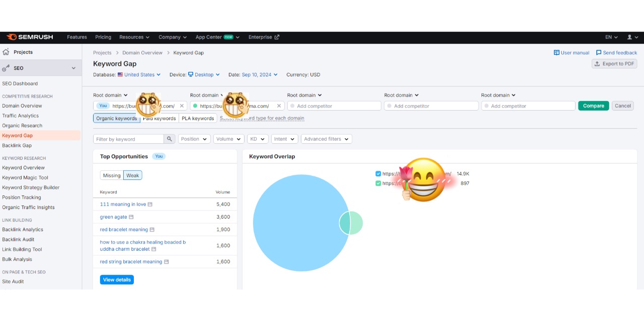Remove the first (You) domain with the X
The height and width of the screenshot is (321, 644).
click(x=182, y=106)
